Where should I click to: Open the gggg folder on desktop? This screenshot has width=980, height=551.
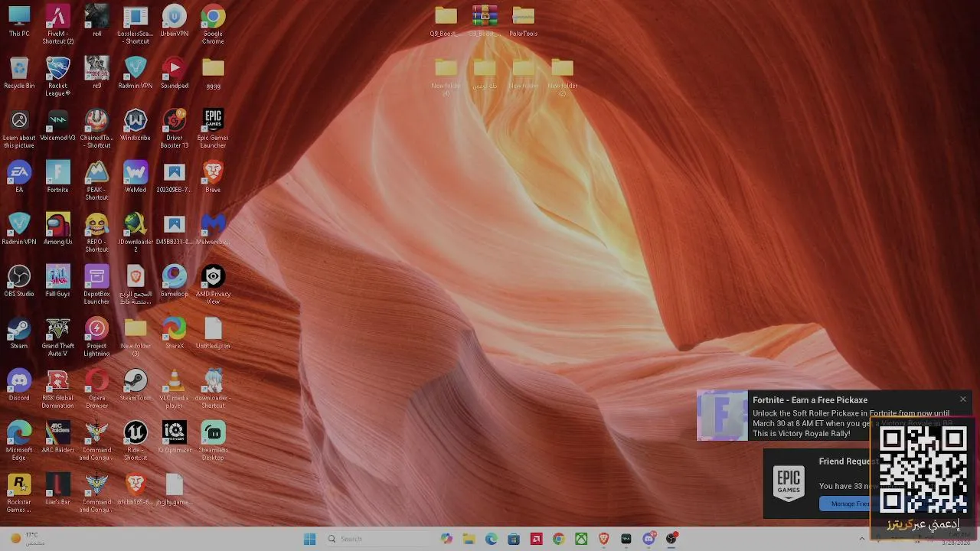(213, 73)
